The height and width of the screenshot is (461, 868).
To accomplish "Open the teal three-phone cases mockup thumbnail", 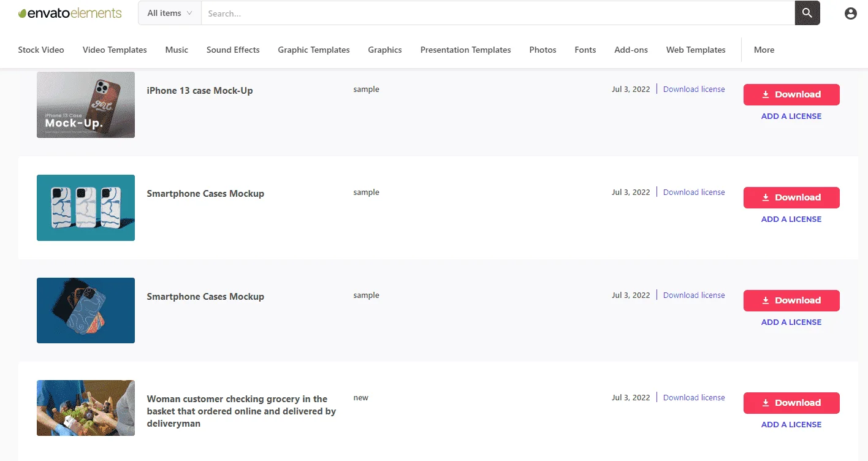I will click(x=86, y=208).
